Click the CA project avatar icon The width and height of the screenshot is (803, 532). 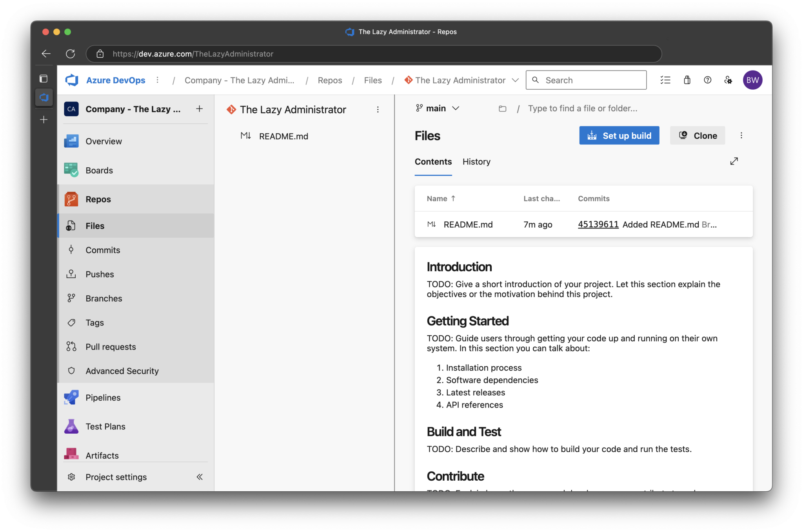[71, 109]
